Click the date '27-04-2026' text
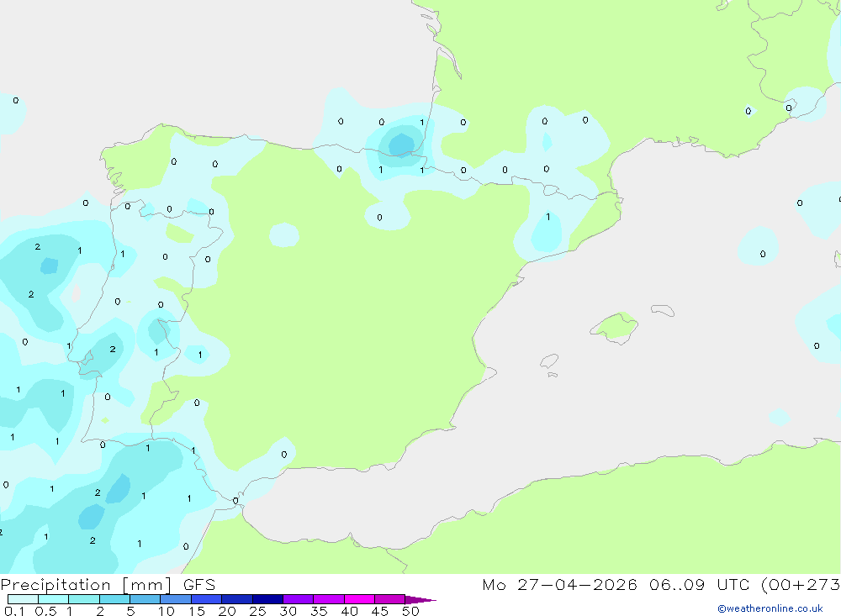Viewport: 841px width, 616px height. [577, 584]
